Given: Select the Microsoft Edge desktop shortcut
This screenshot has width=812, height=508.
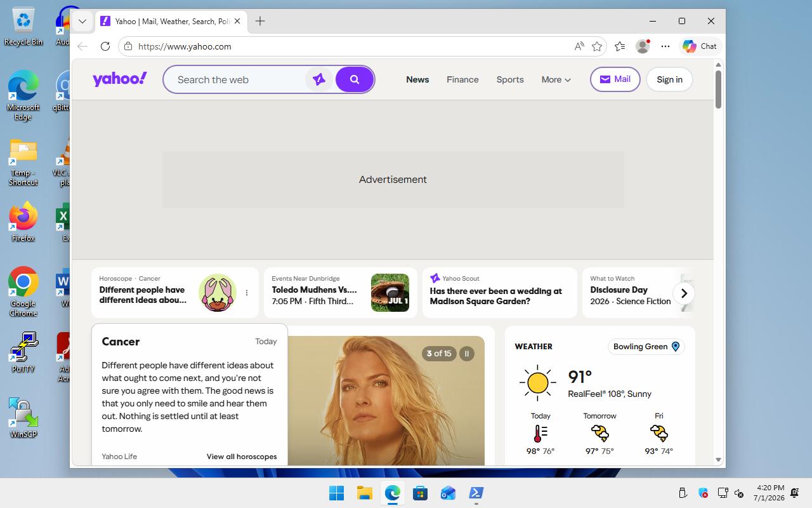Looking at the screenshot, I should click(x=23, y=95).
